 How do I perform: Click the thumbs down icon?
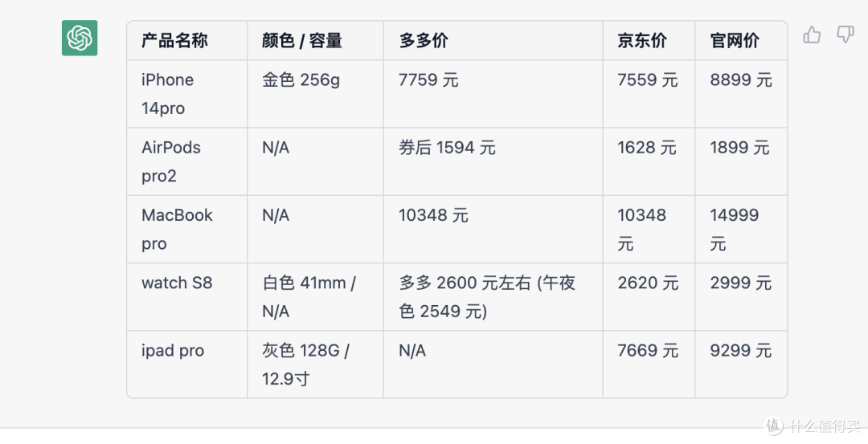[845, 35]
